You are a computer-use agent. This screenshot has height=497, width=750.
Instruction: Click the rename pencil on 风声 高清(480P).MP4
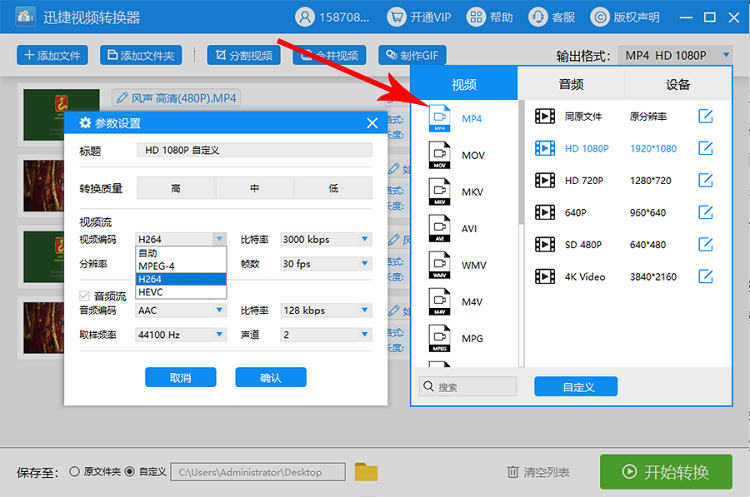(x=122, y=98)
